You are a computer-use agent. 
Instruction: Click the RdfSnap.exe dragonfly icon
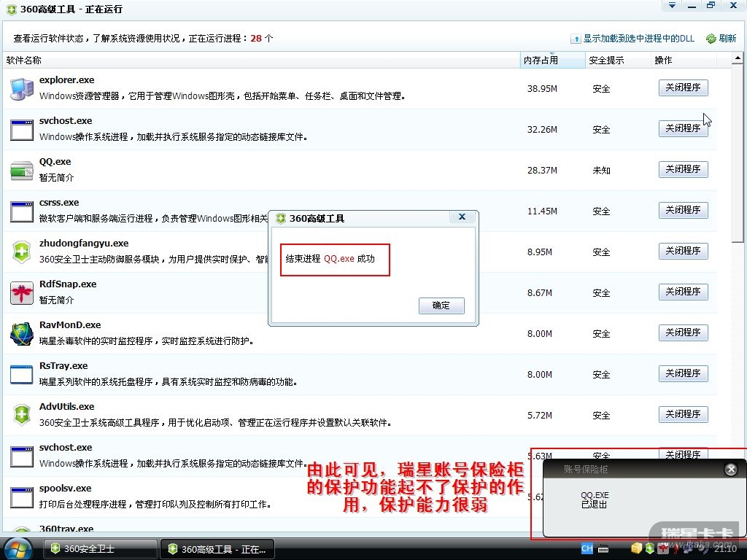pos(22,293)
